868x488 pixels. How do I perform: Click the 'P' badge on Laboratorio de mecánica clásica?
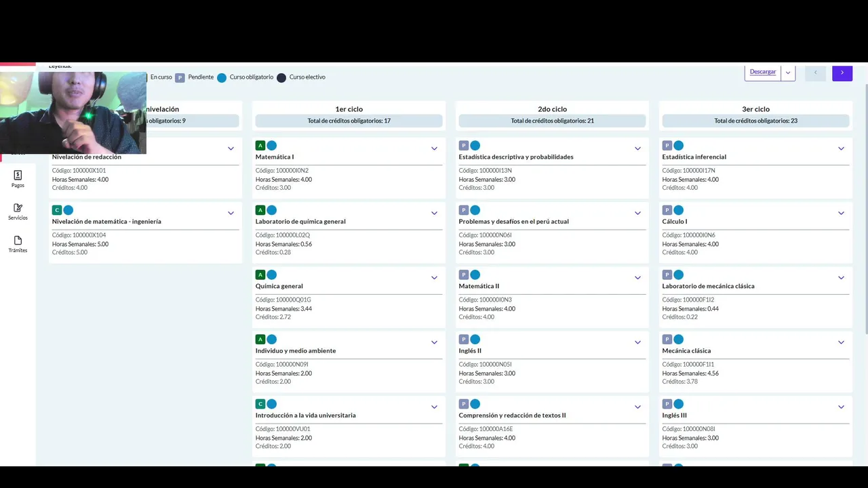pyautogui.click(x=667, y=274)
